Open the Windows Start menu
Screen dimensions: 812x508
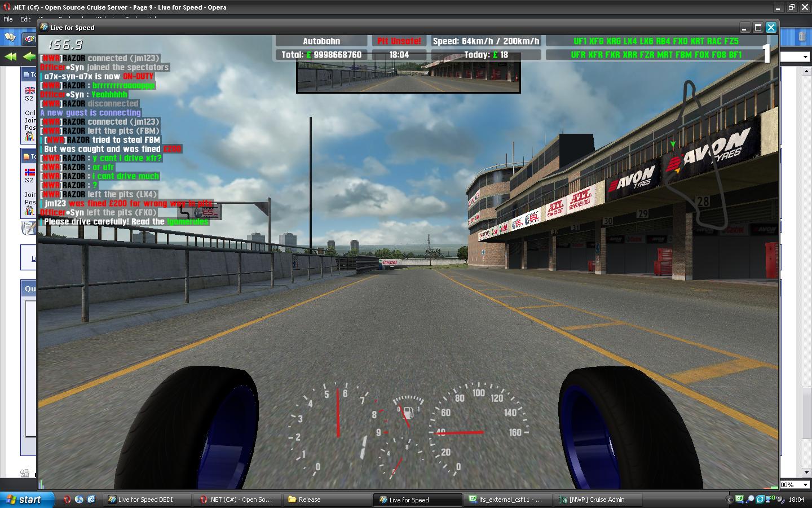pos(27,500)
